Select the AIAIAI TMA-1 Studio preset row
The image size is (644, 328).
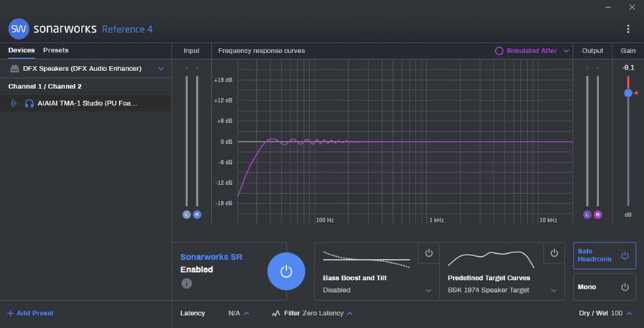(x=85, y=103)
